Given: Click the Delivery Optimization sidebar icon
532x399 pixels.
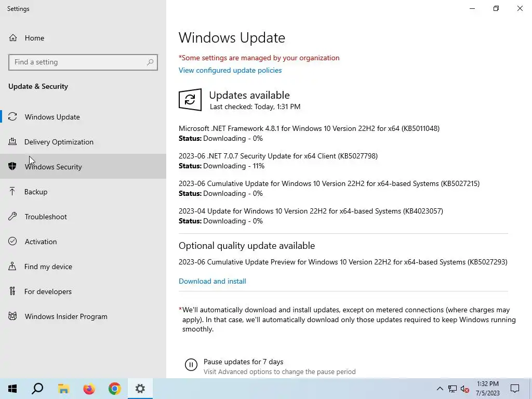Looking at the screenshot, I should [x=12, y=141].
